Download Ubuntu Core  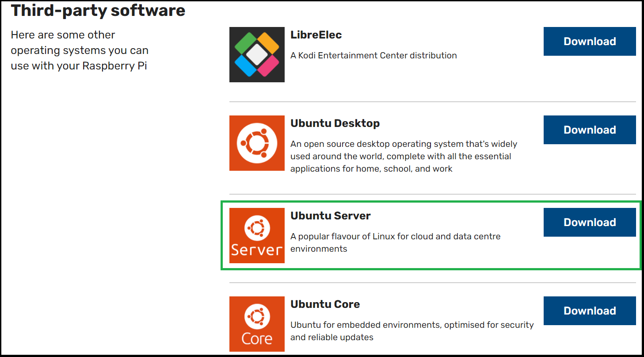pyautogui.click(x=590, y=311)
